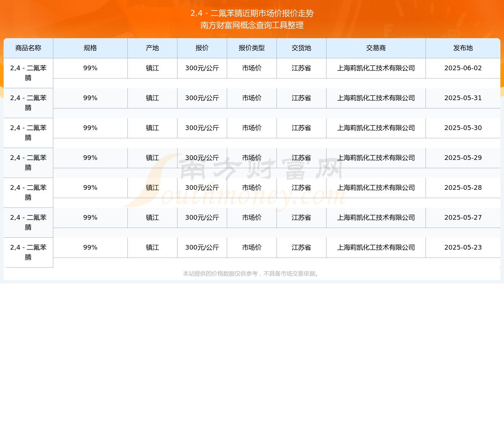Click 上海莉凯化工技术有限公司 in the 2025-05-31 row
This screenshot has height=434, width=504.
tap(376, 98)
